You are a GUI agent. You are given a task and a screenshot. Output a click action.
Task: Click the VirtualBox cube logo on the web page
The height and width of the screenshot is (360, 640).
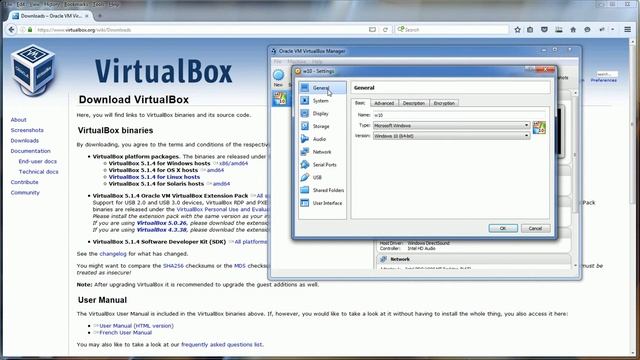pyautogui.click(x=33, y=70)
